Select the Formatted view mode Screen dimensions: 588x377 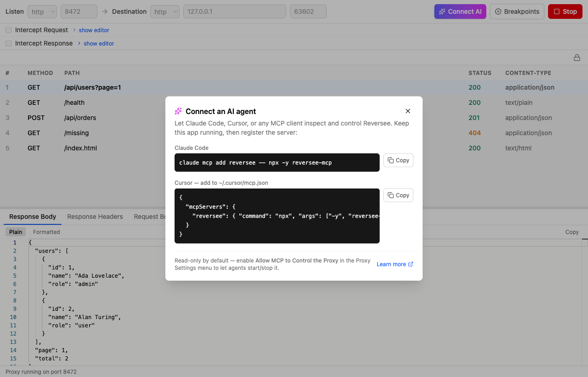coord(46,232)
